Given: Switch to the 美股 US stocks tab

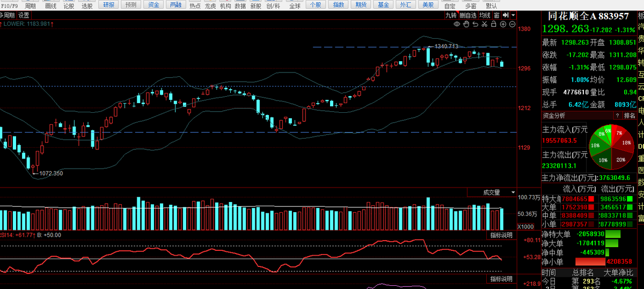Looking at the screenshot, I should coord(428,5).
